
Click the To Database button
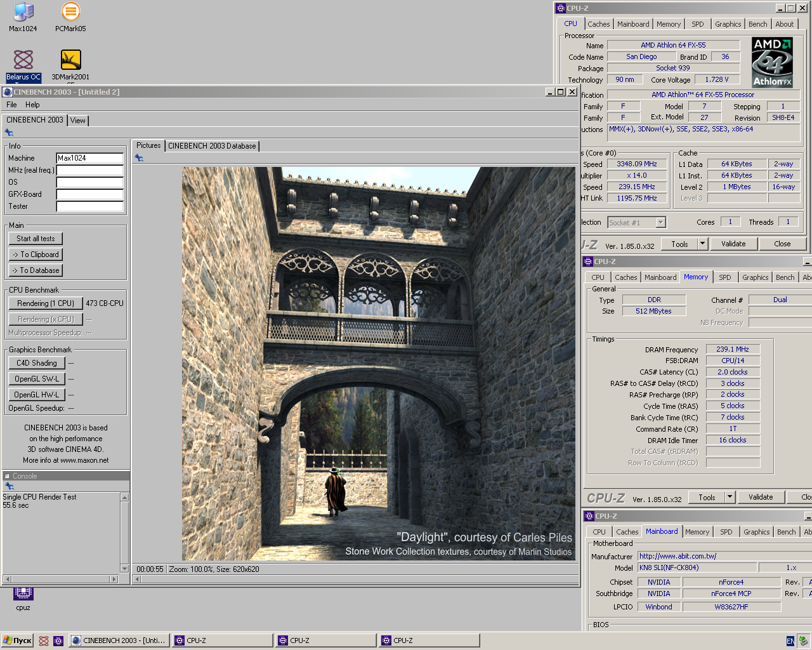point(36,270)
